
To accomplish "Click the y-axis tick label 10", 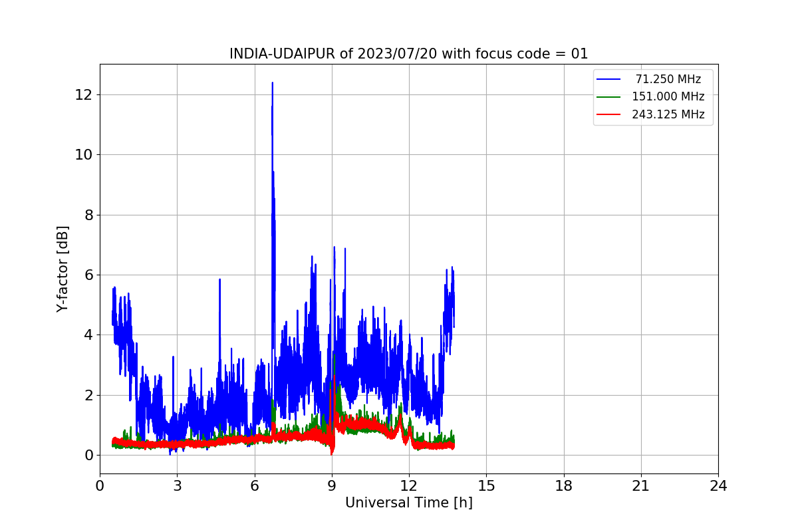I will [x=84, y=155].
